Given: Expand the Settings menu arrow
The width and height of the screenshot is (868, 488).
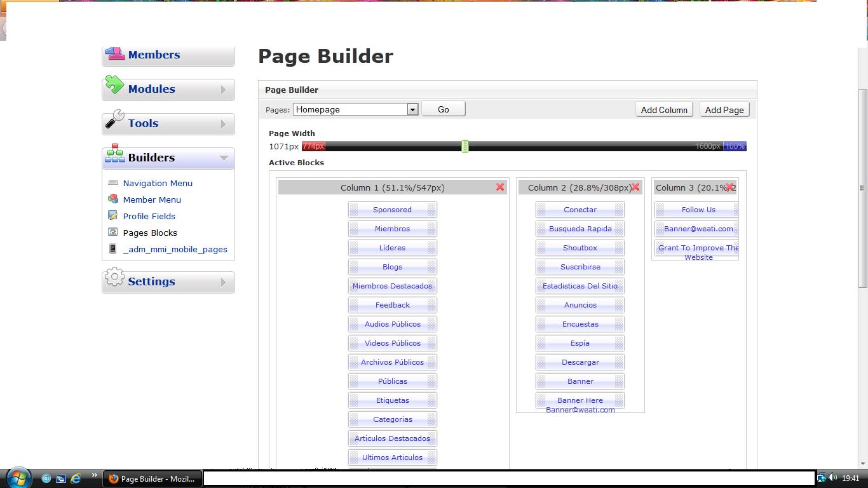Looking at the screenshot, I should pyautogui.click(x=223, y=282).
